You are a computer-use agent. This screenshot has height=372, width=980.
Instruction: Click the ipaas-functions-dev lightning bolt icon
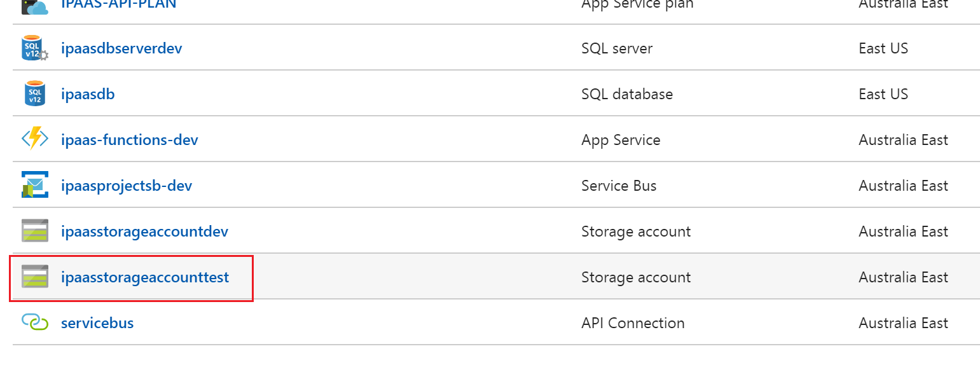pyautogui.click(x=34, y=140)
